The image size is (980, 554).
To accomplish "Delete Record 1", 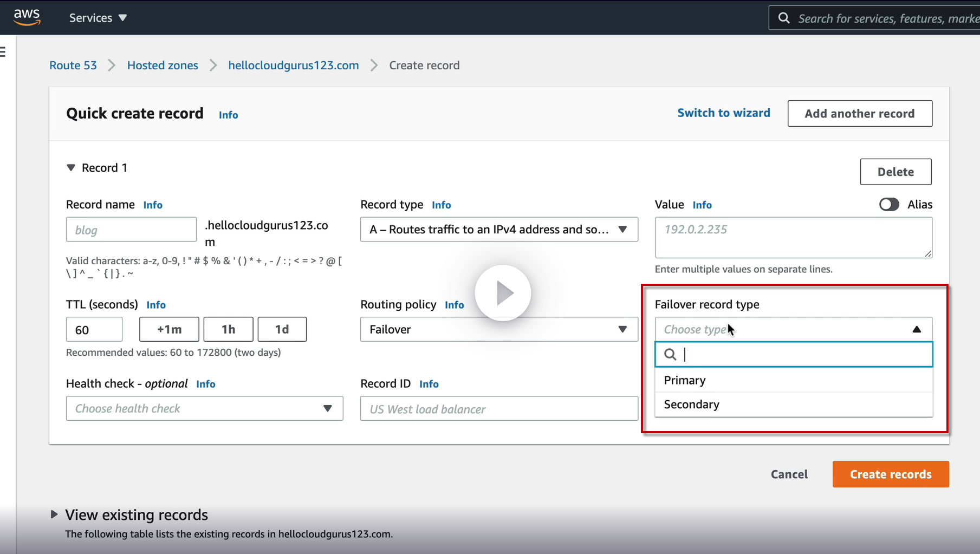I will pyautogui.click(x=895, y=172).
